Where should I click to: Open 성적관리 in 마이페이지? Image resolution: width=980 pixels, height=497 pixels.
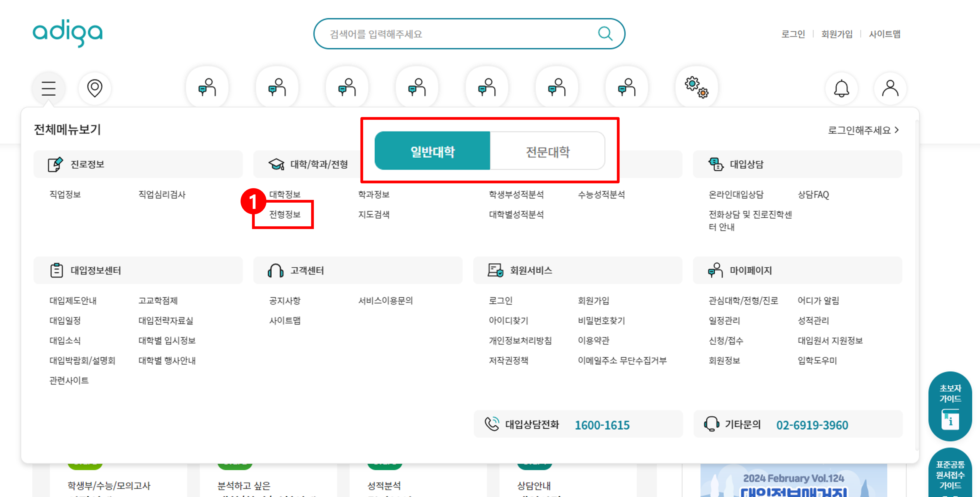pos(813,321)
